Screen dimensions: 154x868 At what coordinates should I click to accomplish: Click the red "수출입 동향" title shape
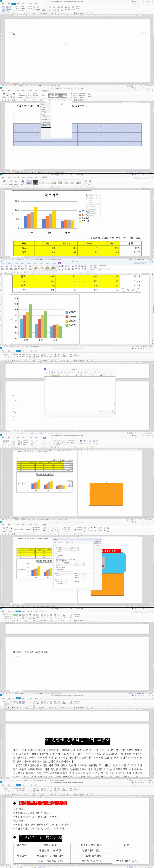(x=111, y=551)
